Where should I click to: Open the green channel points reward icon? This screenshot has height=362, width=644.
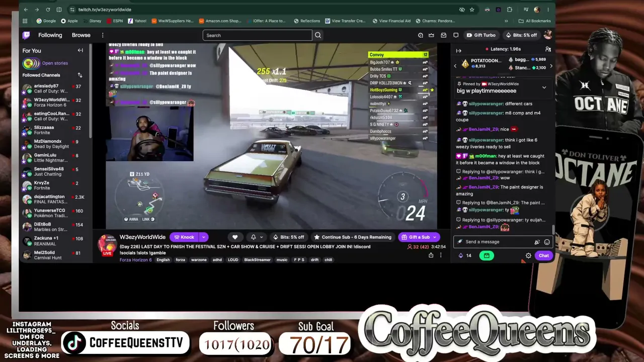(487, 255)
